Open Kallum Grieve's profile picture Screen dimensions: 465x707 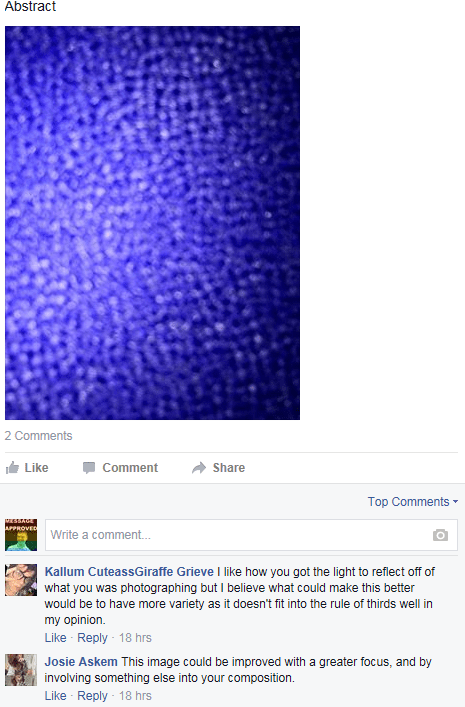click(21, 580)
